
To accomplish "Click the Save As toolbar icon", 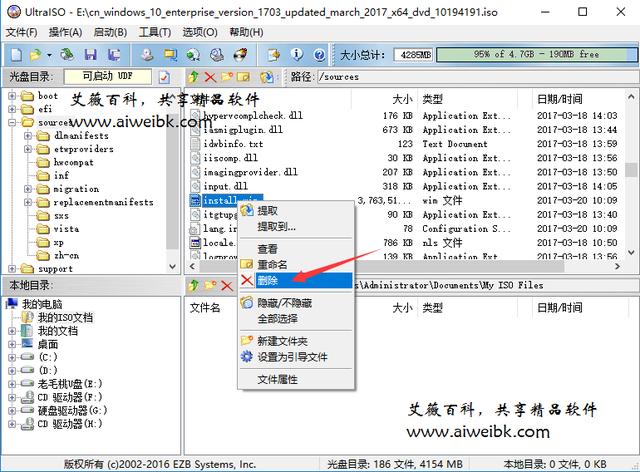I will tap(114, 54).
